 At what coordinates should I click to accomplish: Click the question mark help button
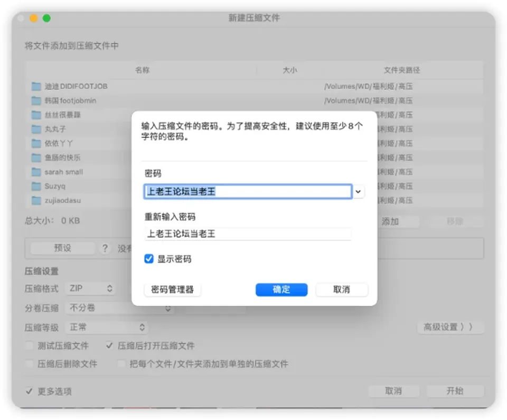[x=105, y=248]
